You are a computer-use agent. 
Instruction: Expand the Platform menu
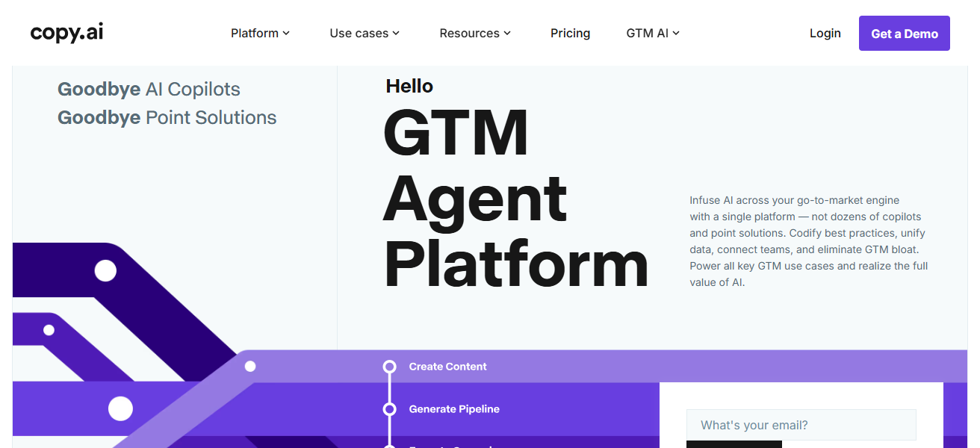coord(260,33)
